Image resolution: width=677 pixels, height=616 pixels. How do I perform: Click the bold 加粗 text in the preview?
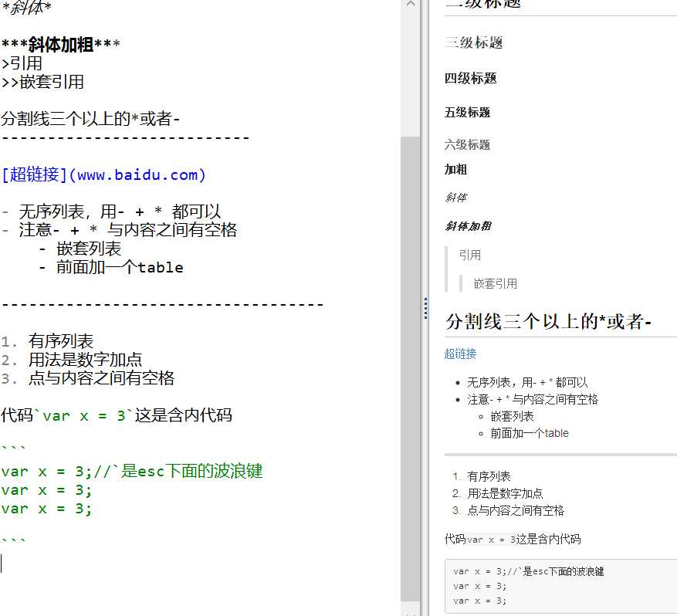(456, 170)
